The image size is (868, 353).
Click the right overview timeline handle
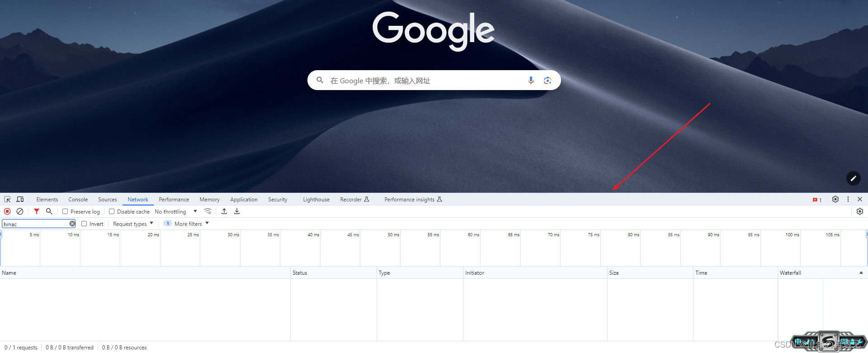click(x=867, y=234)
